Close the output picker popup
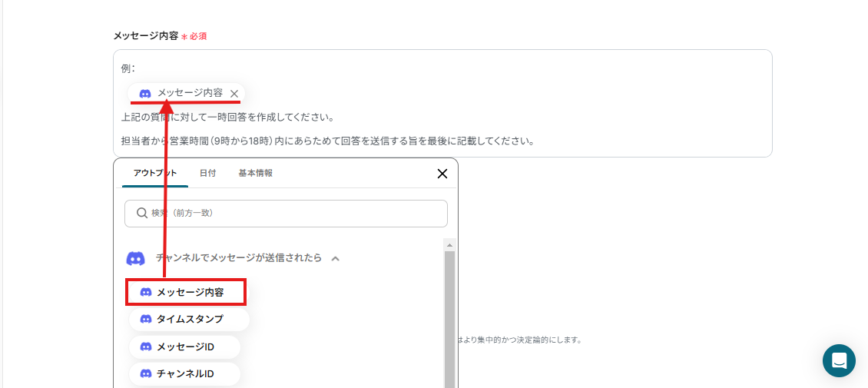 coord(442,174)
